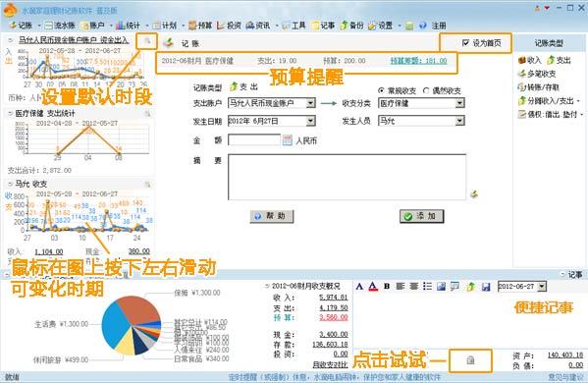Expand the 债权:借出,垫付 dropdown
588x383 pixels.
click(x=582, y=115)
